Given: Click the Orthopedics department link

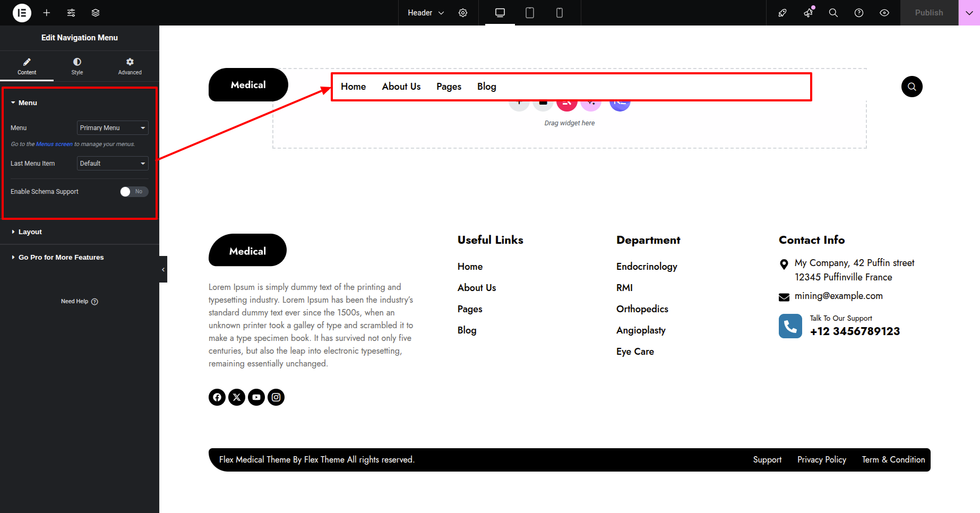Looking at the screenshot, I should (x=642, y=309).
